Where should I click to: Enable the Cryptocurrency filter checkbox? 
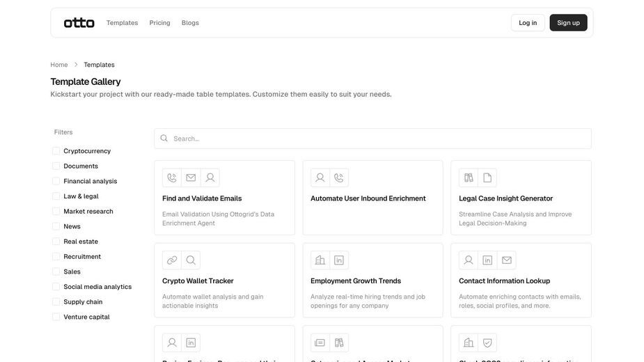56,151
